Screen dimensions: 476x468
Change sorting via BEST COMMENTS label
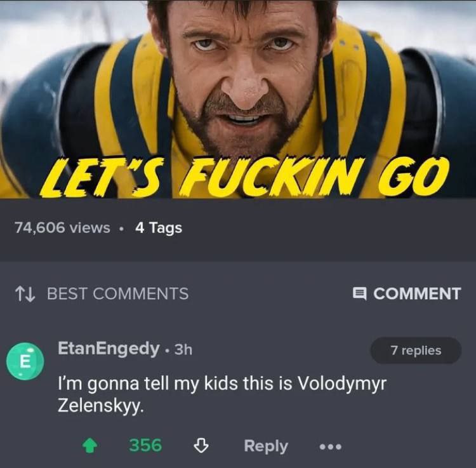[118, 293]
